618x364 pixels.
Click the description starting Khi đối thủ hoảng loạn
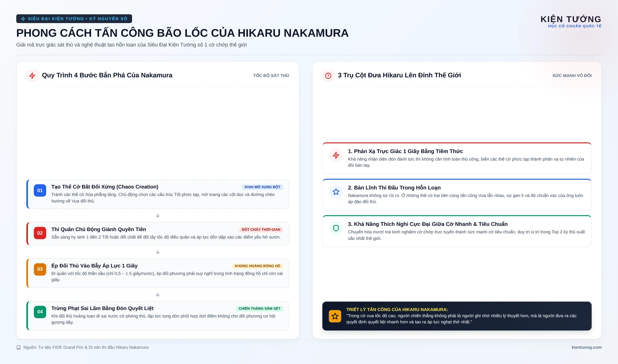point(163,319)
